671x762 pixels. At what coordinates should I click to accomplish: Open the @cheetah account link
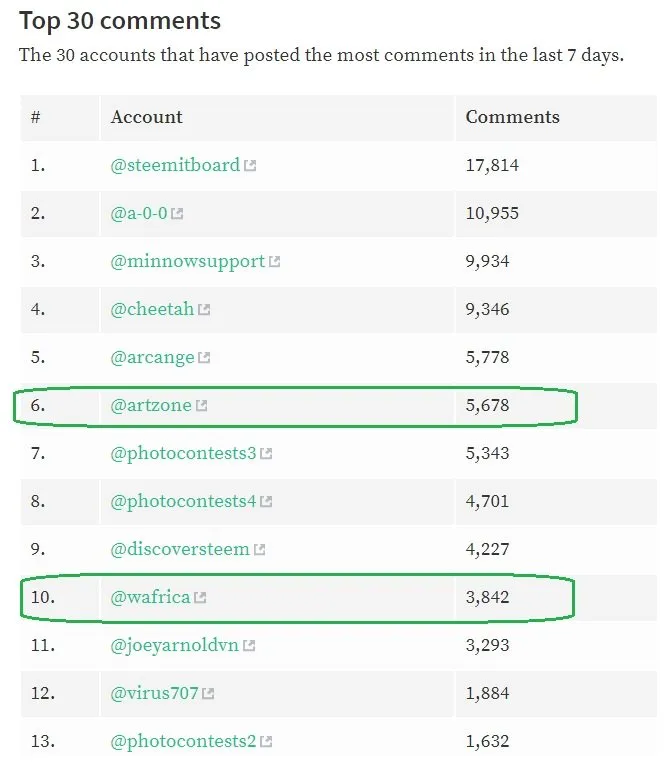tap(152, 309)
